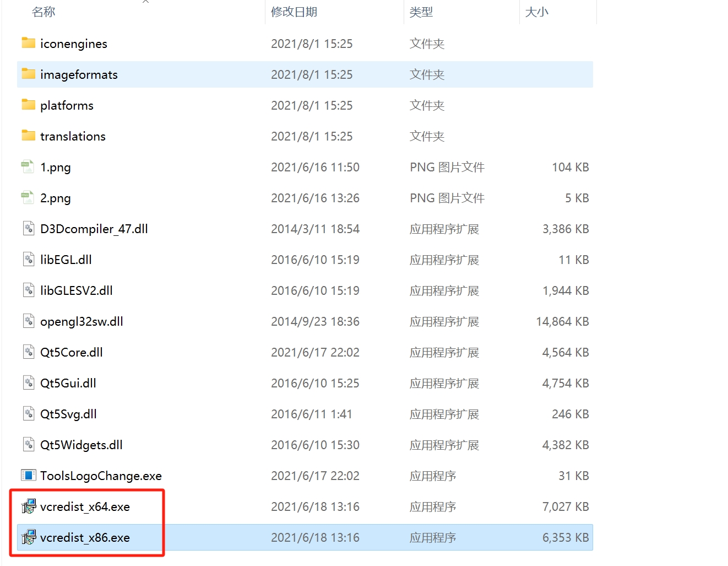Sort by 类型 column header
This screenshot has height=566, width=728.
[421, 12]
